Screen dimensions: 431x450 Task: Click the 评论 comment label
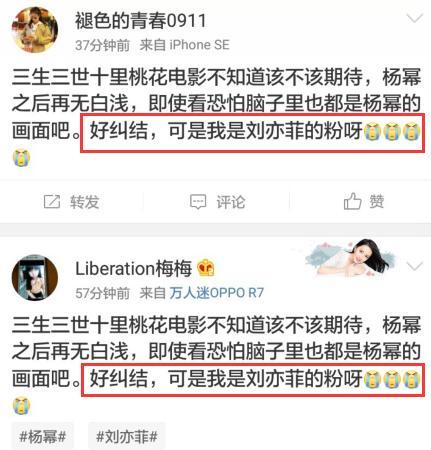coord(231,202)
